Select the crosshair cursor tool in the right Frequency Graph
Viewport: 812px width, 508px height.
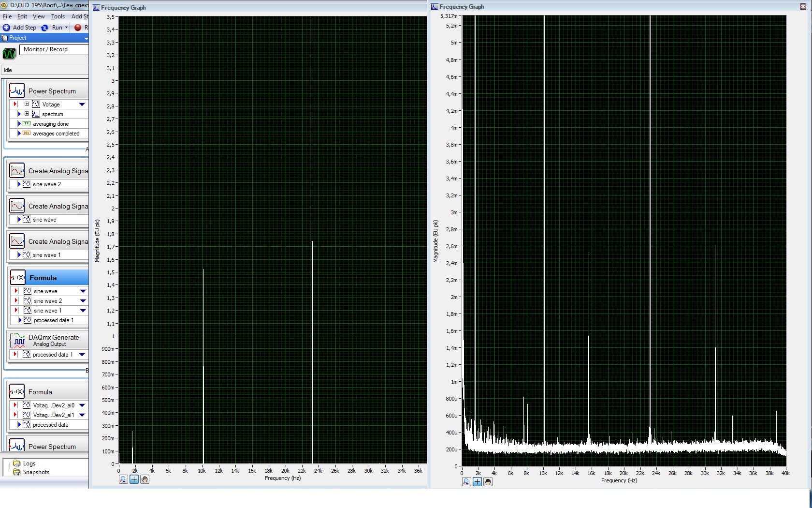[477, 482]
